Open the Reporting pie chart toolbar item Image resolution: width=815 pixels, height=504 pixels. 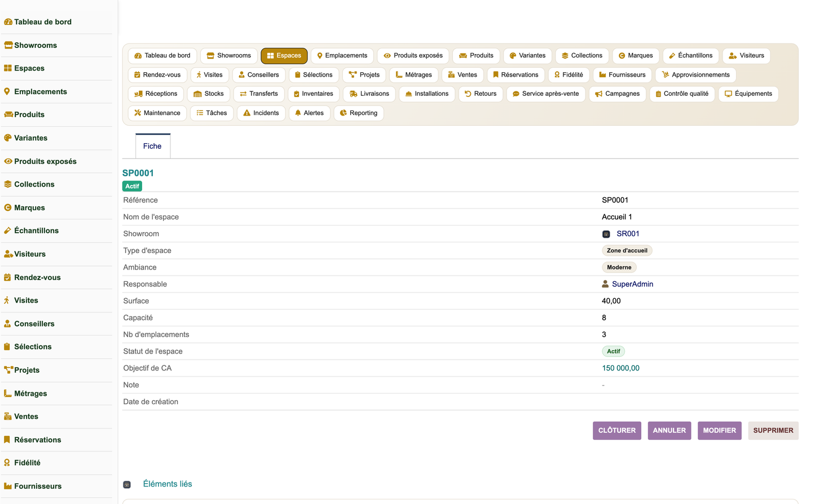359,113
